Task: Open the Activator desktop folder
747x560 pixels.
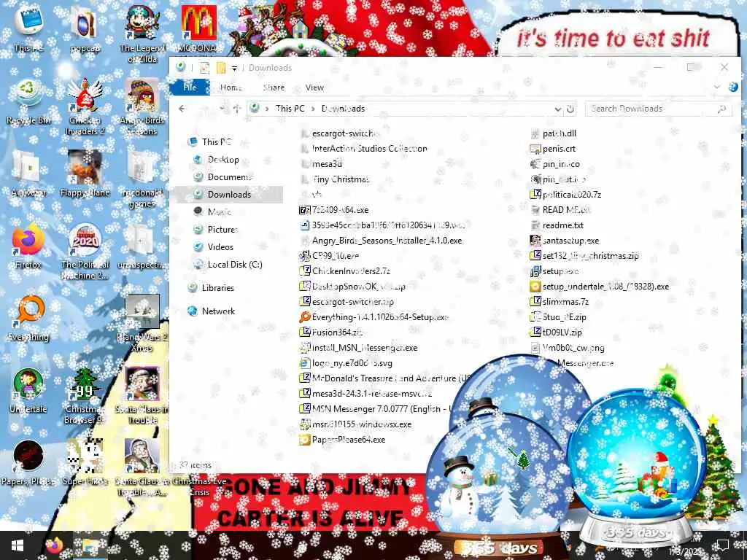Action: (x=28, y=174)
